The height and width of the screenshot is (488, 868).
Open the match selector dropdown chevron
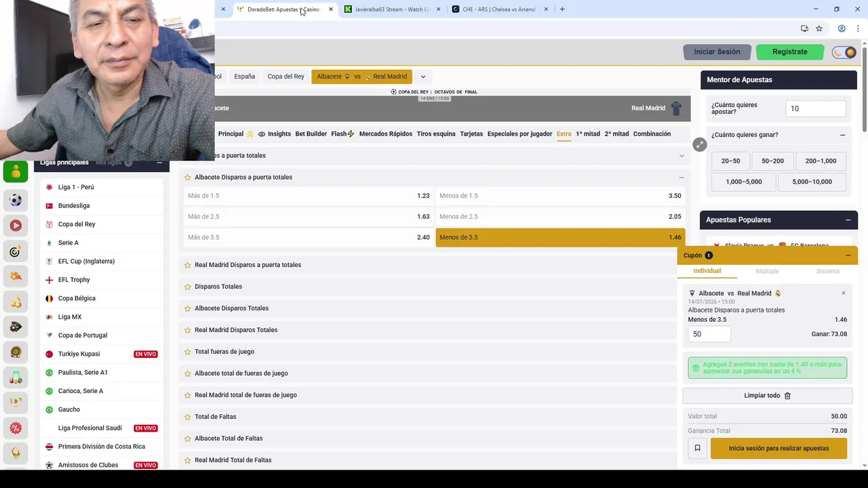coord(423,77)
